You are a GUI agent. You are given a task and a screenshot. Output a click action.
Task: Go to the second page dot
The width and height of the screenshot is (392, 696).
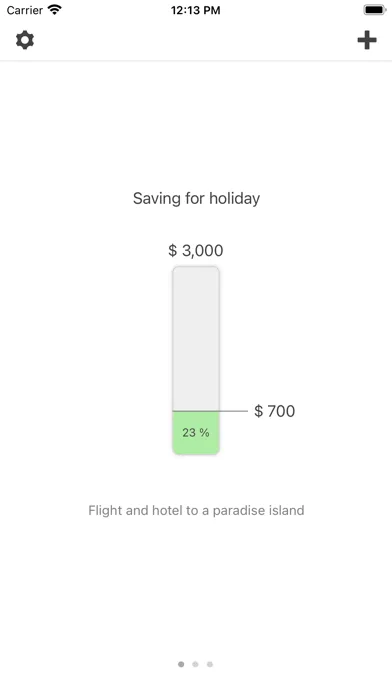[x=195, y=664]
